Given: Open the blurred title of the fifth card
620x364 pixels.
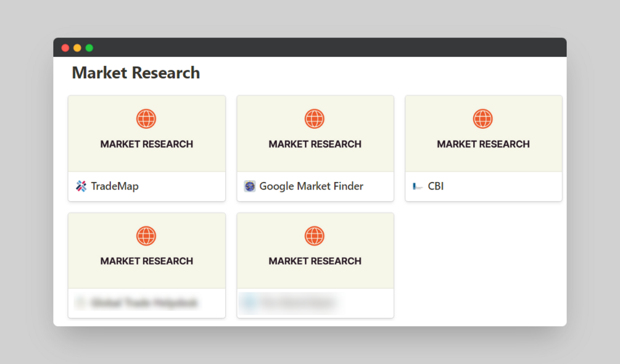Looking at the screenshot, I should click(296, 303).
